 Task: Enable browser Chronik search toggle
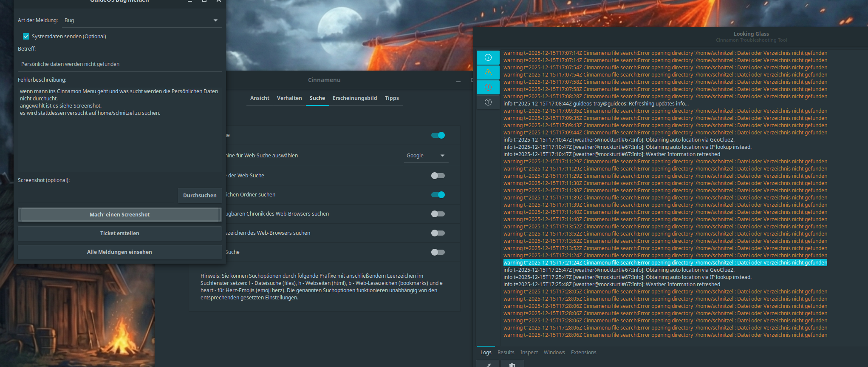(x=438, y=214)
